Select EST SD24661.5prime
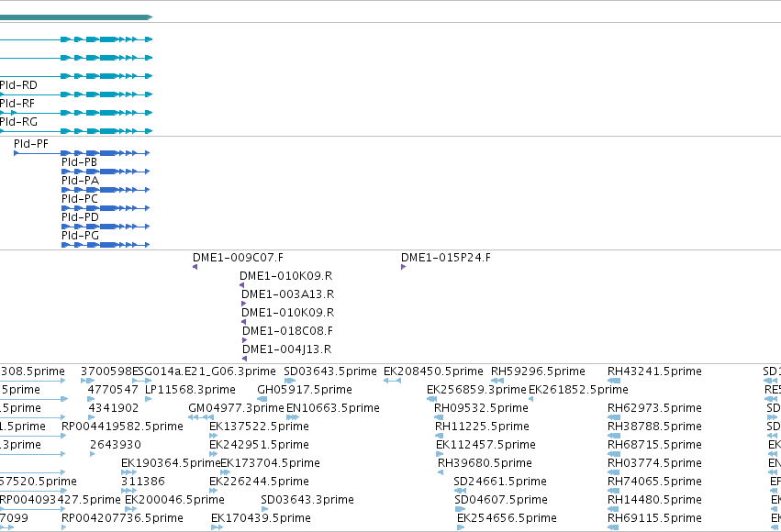 pyautogui.click(x=500, y=482)
